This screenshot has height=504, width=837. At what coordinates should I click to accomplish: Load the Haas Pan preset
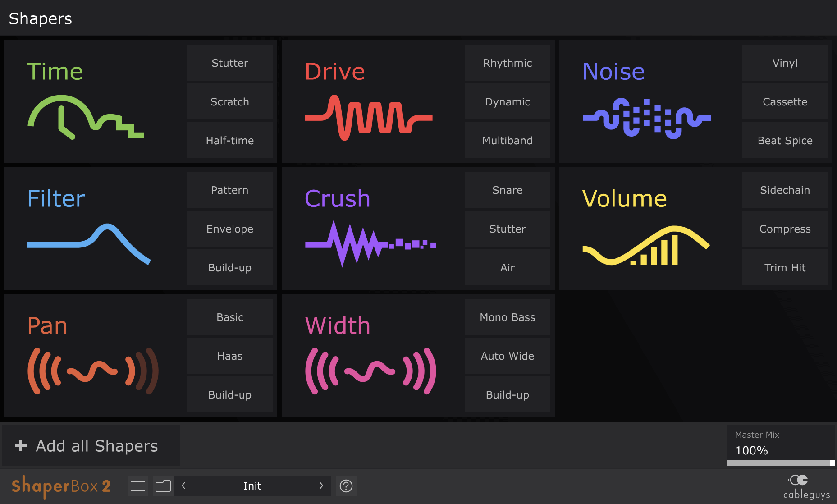click(230, 356)
